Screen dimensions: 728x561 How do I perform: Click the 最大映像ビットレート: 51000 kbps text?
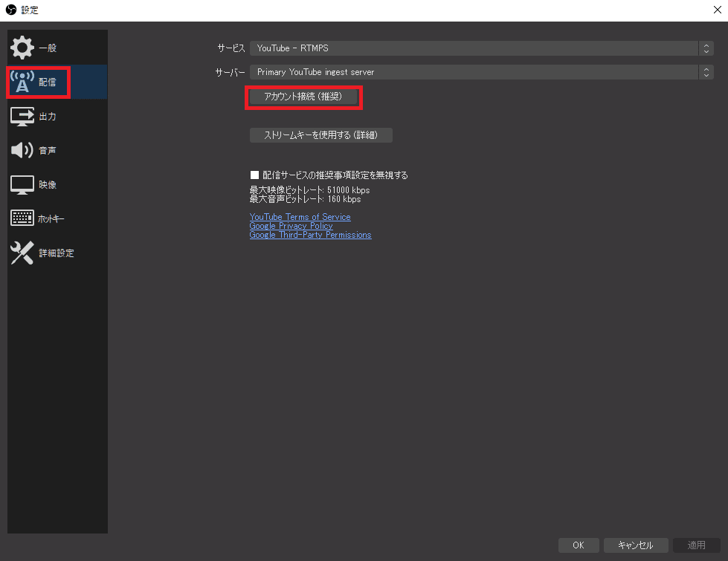pyautogui.click(x=309, y=190)
